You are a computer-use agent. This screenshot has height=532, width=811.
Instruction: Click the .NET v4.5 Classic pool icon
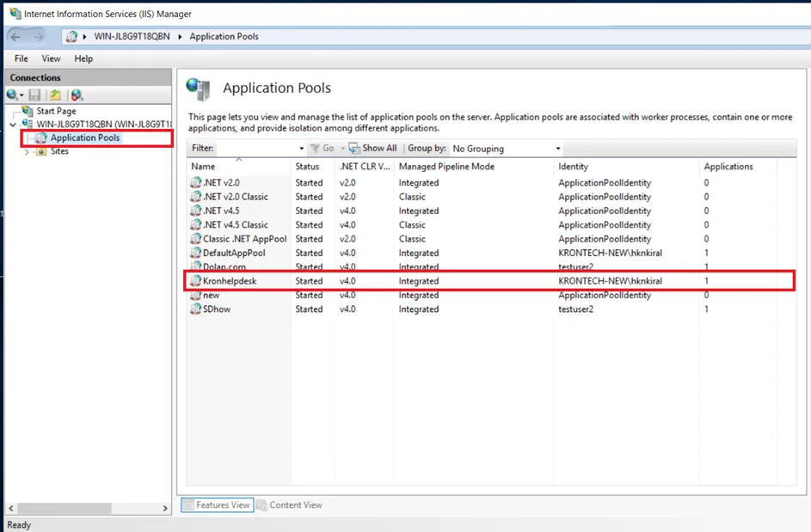[x=195, y=224]
